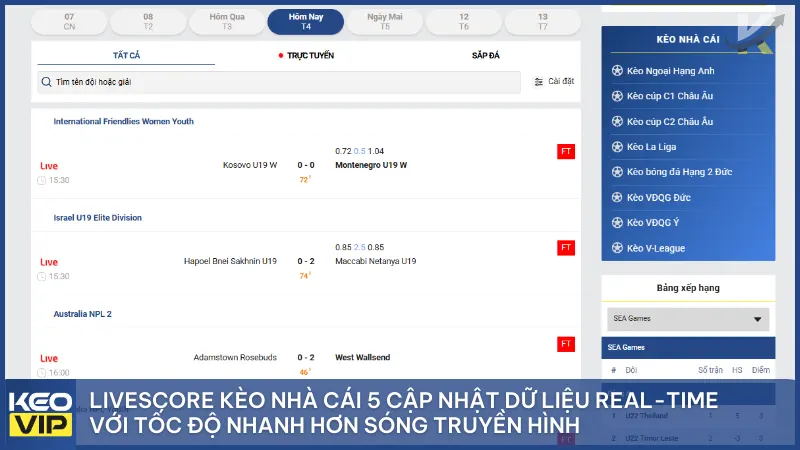Click the SEA Games dropdown arrow

[758, 319]
